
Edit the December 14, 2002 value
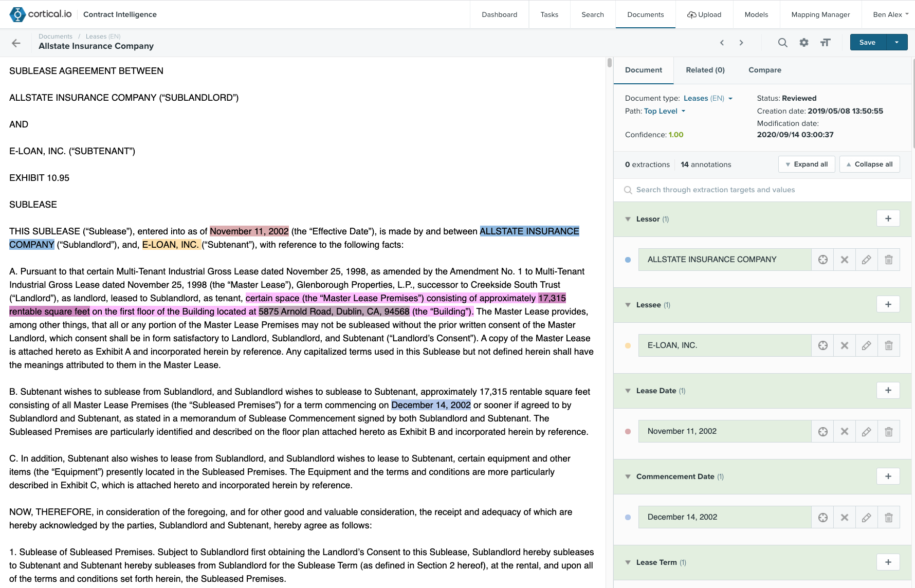tap(867, 517)
